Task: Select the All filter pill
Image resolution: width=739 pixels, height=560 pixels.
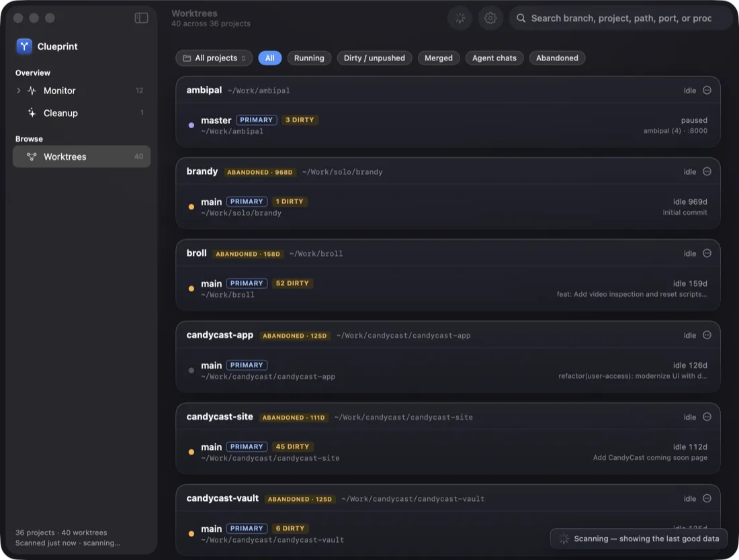Action: pos(269,58)
